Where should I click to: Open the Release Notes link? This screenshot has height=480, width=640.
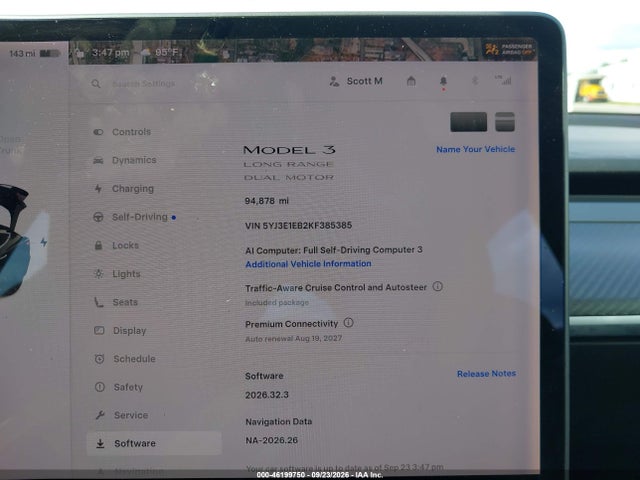pyautogui.click(x=487, y=373)
